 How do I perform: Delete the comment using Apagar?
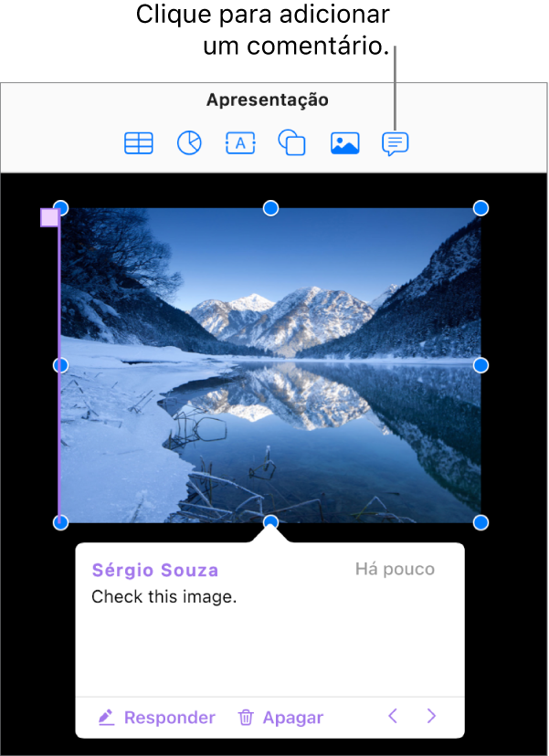tap(280, 718)
